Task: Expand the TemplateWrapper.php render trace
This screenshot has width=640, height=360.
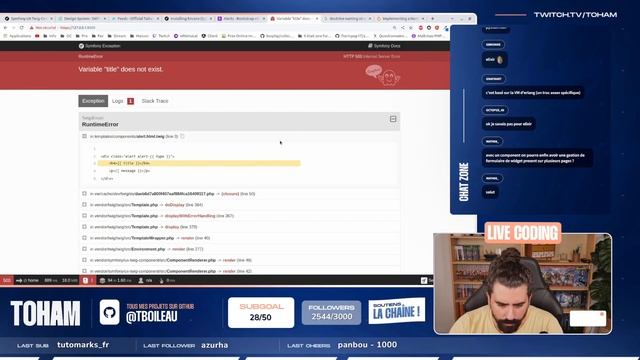Action: (x=84, y=238)
